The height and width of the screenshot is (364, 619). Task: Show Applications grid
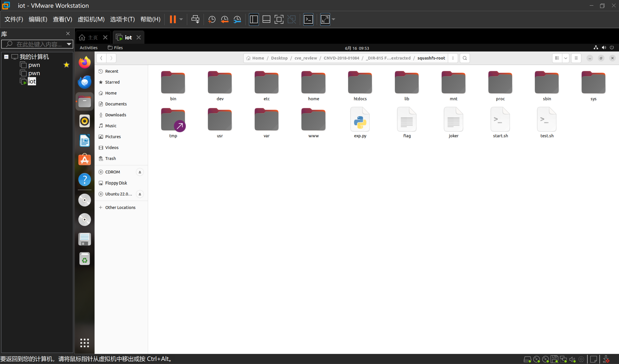[x=84, y=343]
